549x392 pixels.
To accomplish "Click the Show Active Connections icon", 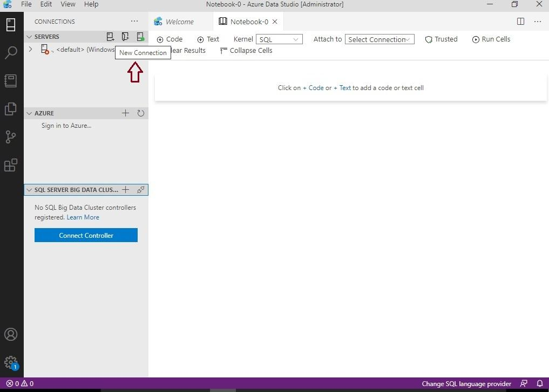I will click(x=140, y=36).
